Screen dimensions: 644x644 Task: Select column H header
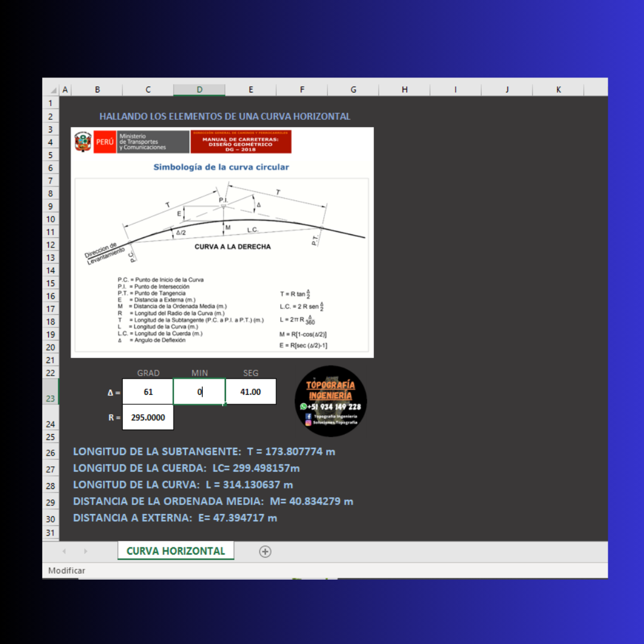[404, 89]
